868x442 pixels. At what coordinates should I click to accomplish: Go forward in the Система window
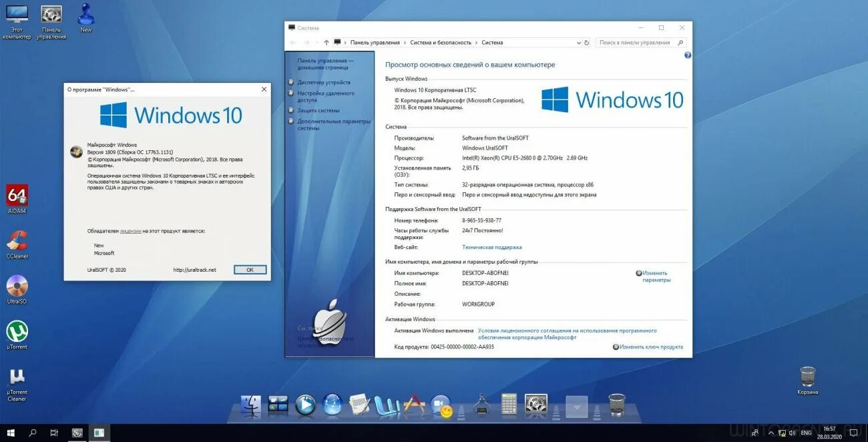click(x=306, y=42)
